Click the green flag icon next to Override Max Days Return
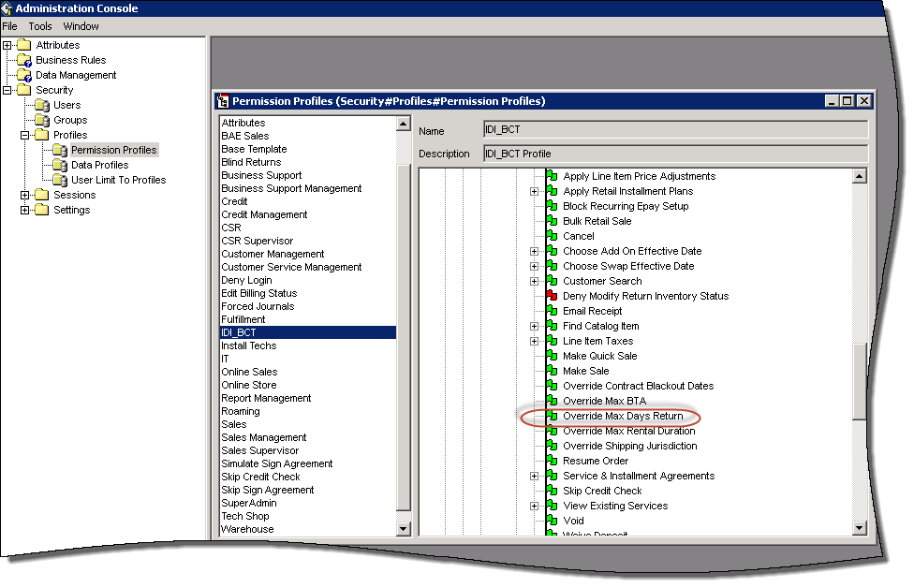This screenshot has height=588, width=914. click(x=552, y=416)
